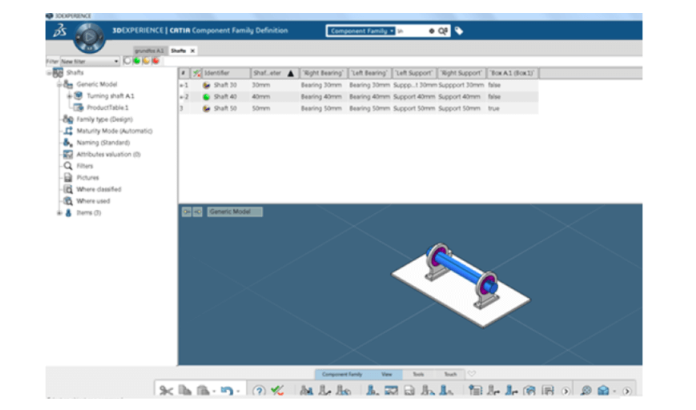Expand the last toolbar section arrow
The width and height of the screenshot is (696, 410).
pyautogui.click(x=627, y=391)
